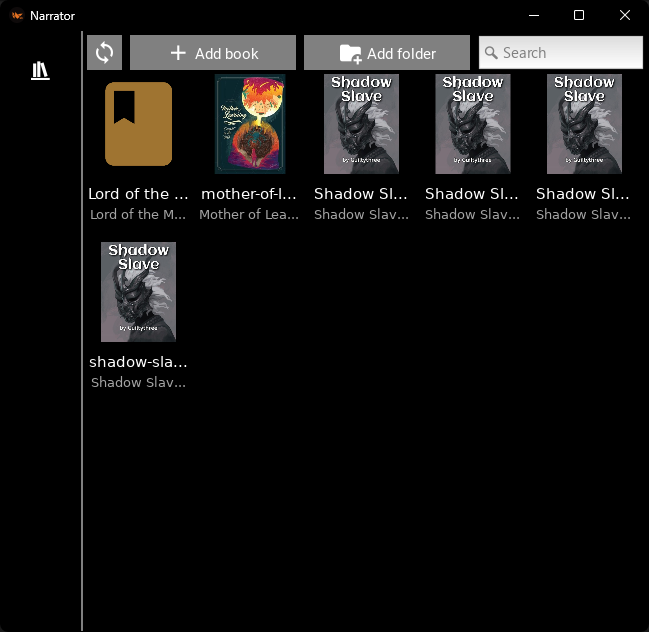Viewport: 649px width, 632px height.
Task: Click the "shadow-sla..." title in the second row
Action: pos(138,362)
